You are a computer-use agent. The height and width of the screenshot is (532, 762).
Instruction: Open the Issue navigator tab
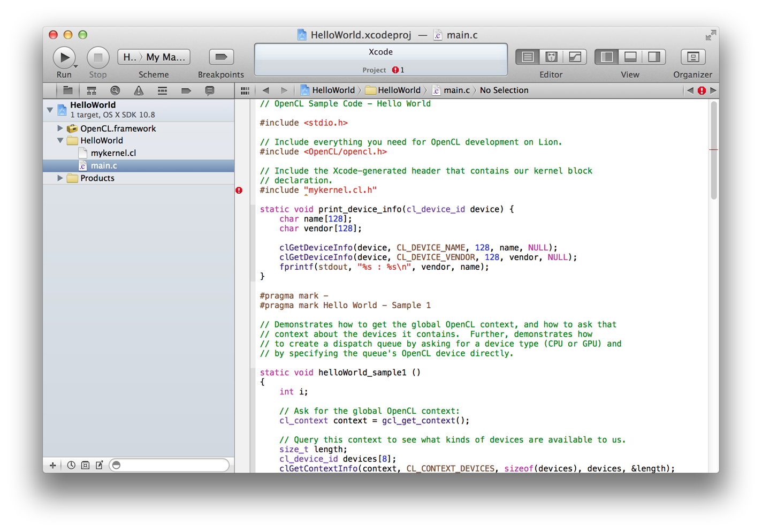pos(139,91)
